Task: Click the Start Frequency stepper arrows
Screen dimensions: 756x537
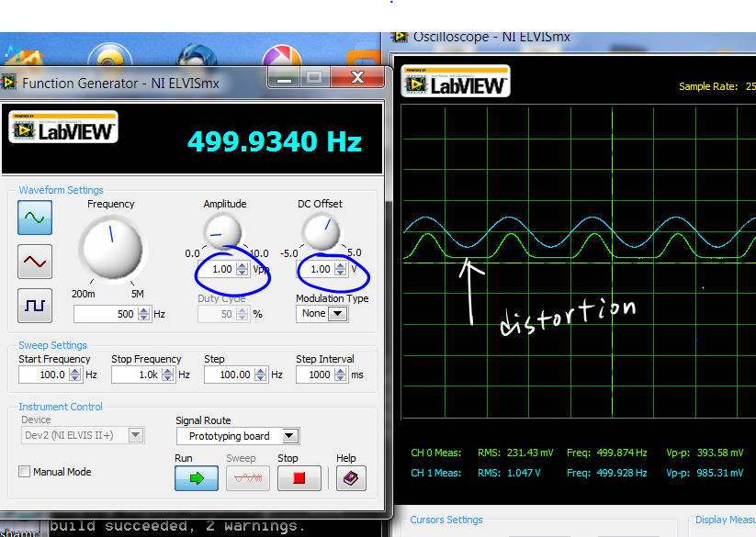Action: pyautogui.click(x=74, y=375)
